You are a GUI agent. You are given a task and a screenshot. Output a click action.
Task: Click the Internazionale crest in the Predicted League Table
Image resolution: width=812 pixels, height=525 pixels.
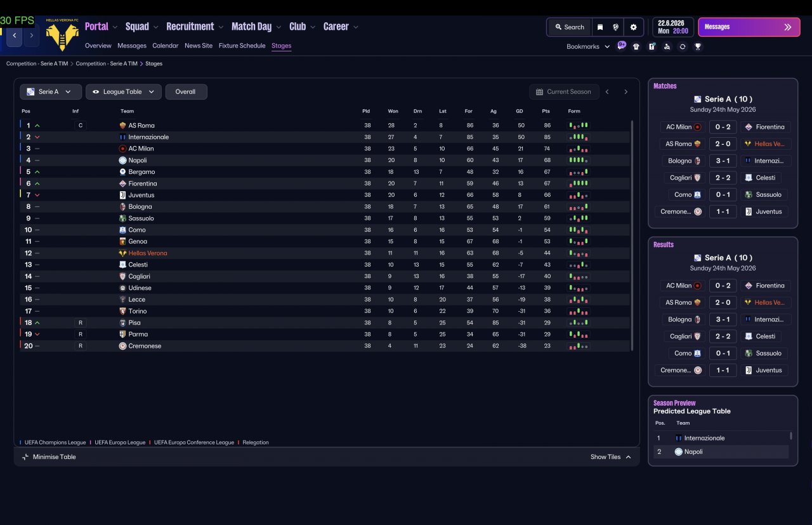tap(678, 438)
